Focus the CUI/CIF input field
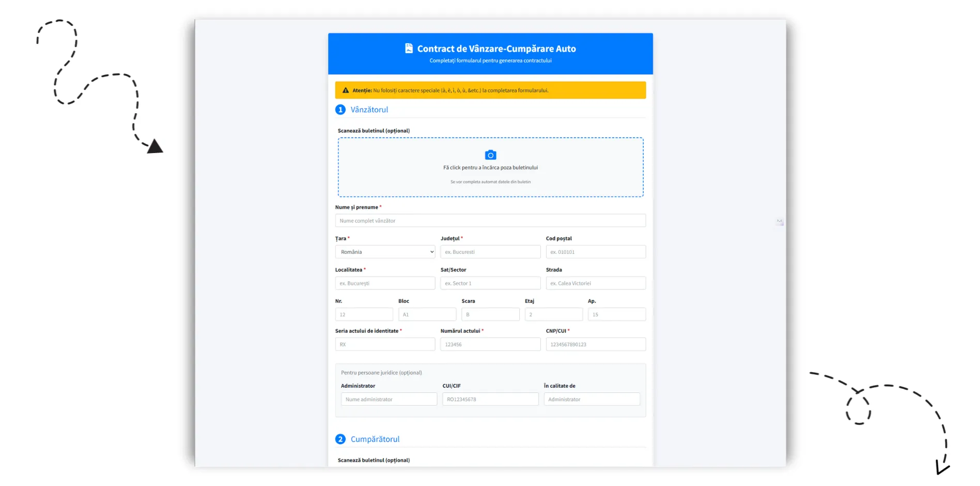Viewport: 980px width, 486px height. [490, 399]
